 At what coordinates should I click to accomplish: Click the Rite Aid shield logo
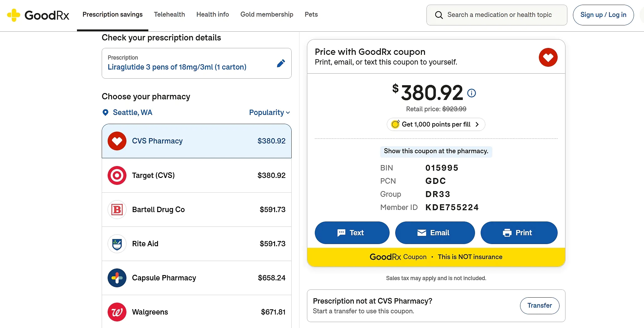[x=117, y=244]
